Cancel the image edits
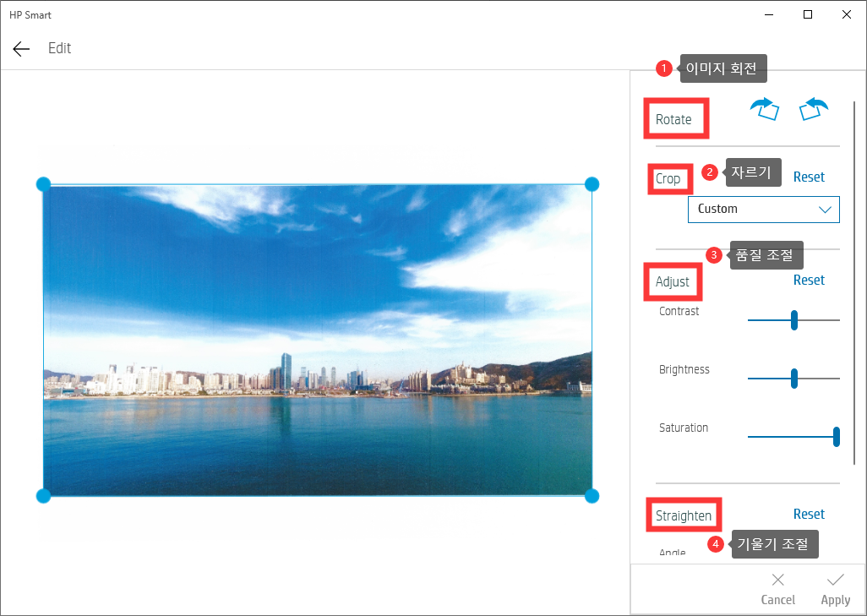 point(778,590)
